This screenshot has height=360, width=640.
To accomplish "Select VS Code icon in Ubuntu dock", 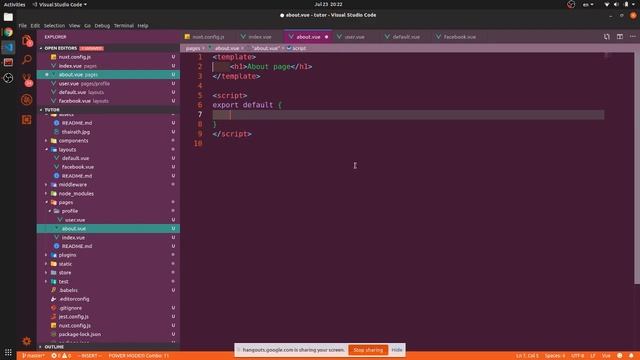I will pyautogui.click(x=8, y=47).
